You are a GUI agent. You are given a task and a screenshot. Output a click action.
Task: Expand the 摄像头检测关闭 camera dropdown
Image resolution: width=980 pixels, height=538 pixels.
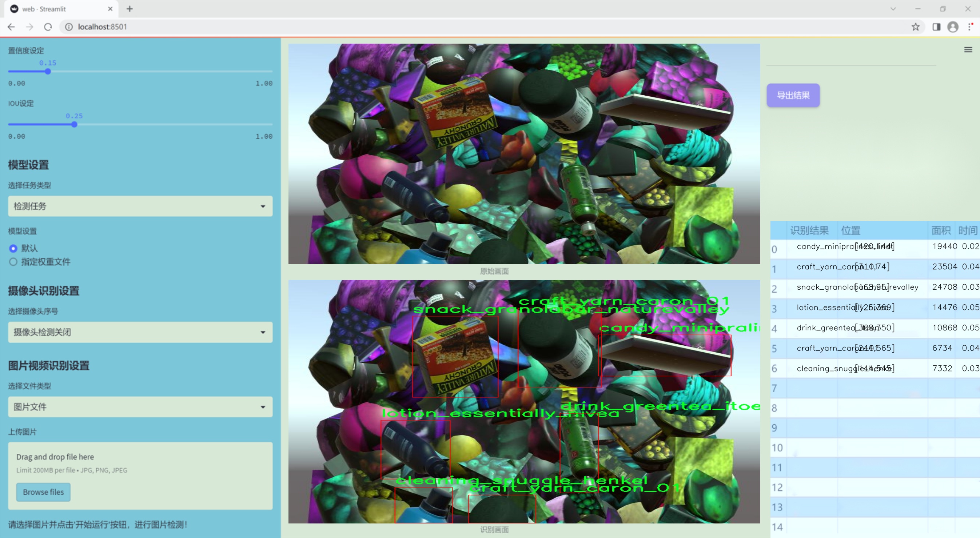point(140,332)
